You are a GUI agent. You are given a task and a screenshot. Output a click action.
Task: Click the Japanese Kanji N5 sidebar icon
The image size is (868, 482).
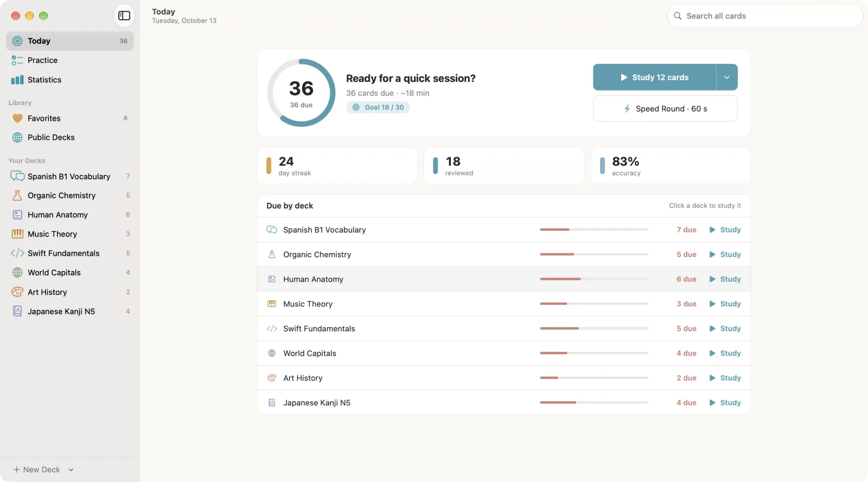[17, 311]
